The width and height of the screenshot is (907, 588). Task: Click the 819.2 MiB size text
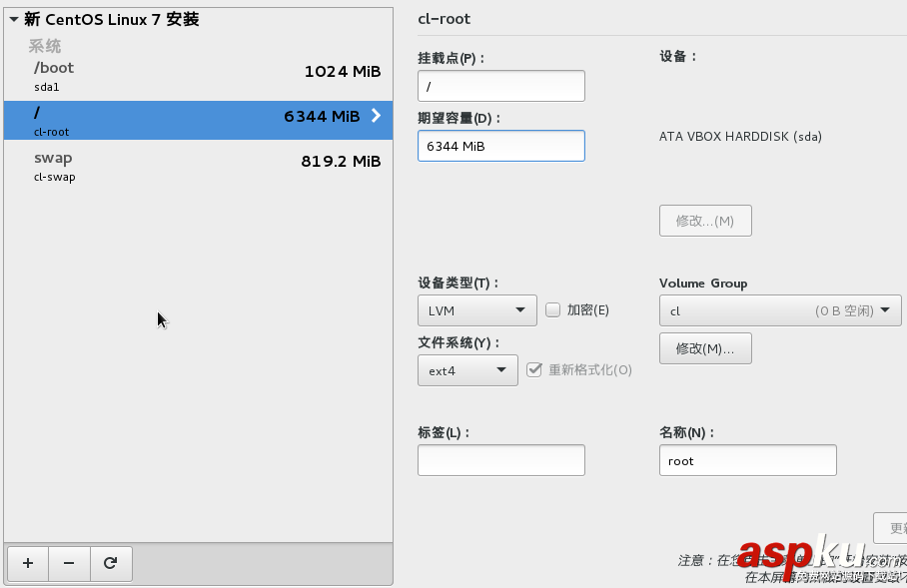tap(341, 162)
